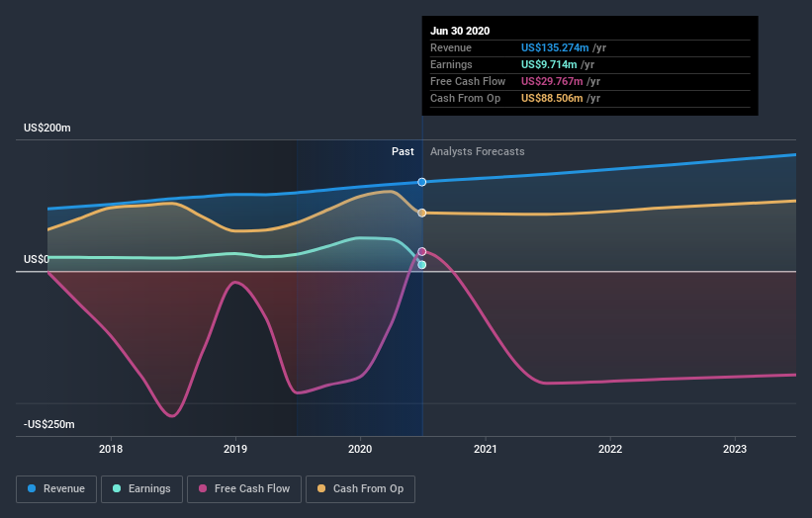Click the blue Revenue data point marker

pyautogui.click(x=422, y=182)
